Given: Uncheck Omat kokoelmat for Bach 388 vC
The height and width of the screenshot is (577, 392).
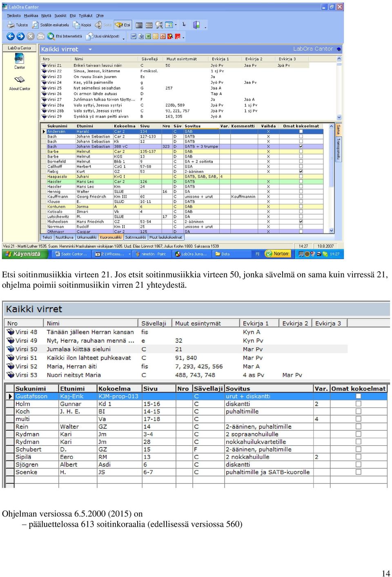Looking at the screenshot, I should (301, 146).
